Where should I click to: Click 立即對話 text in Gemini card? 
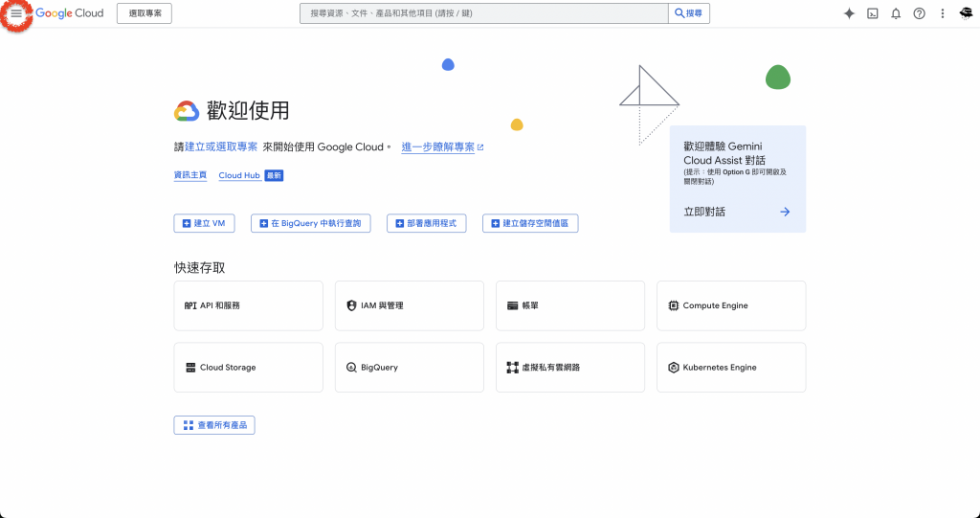click(x=704, y=212)
